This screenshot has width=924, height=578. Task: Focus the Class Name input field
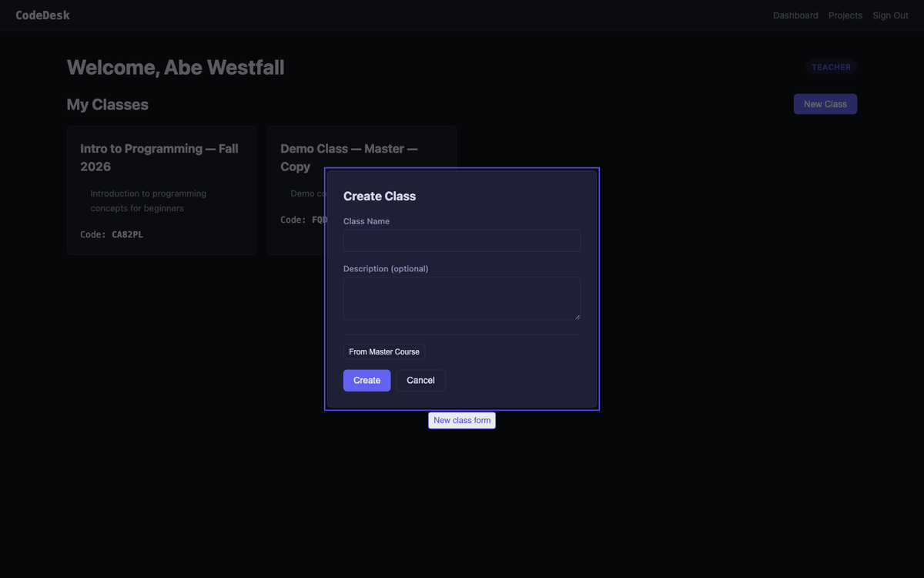coord(461,240)
